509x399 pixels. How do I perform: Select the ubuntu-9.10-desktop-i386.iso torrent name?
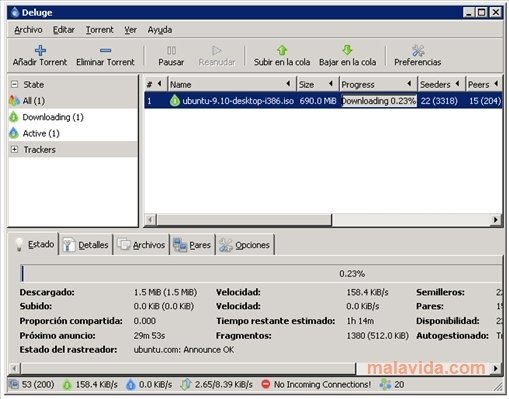tap(238, 101)
